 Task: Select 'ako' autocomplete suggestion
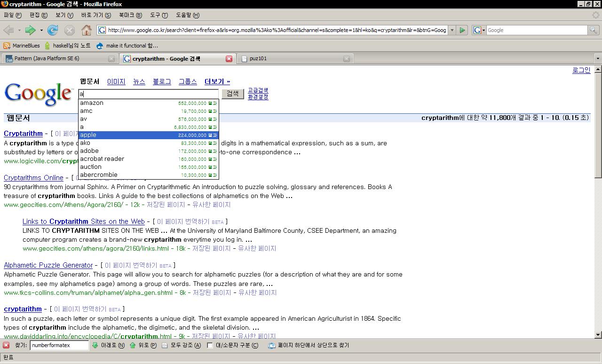(x=148, y=143)
